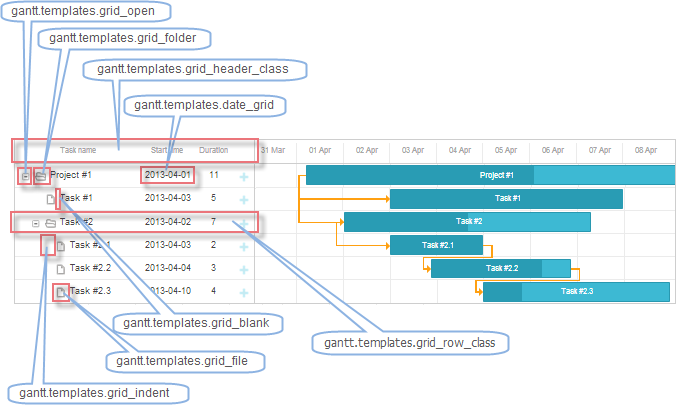Add subtask with plus in Project #1 row
This screenshot has width=676, height=405.
click(243, 175)
